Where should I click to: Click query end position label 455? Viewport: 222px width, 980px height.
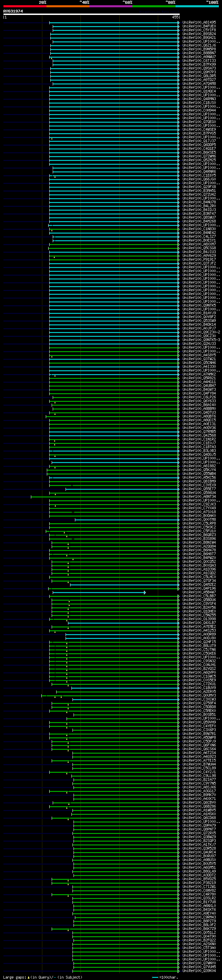tap(175, 17)
